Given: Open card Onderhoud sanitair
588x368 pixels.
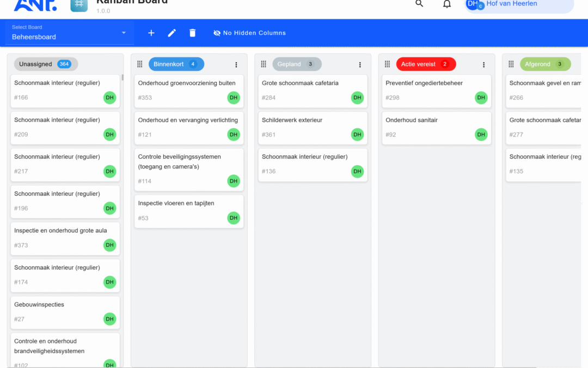Looking at the screenshot, I should (x=437, y=128).
